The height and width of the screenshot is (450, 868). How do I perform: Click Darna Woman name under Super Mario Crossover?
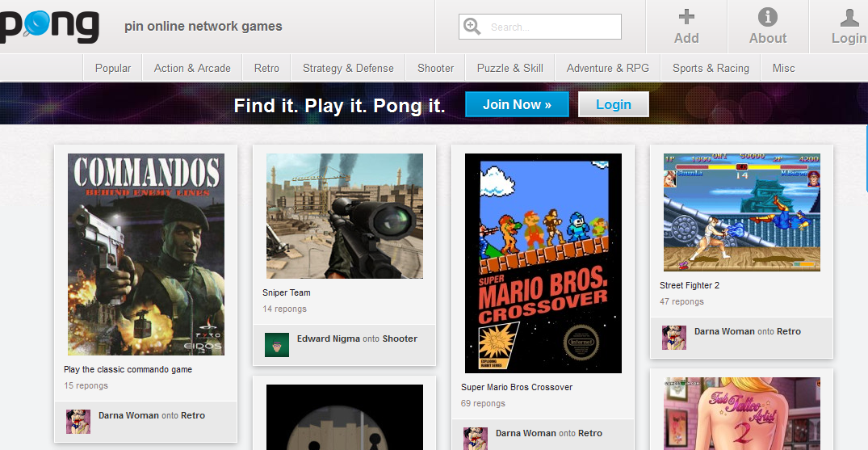pos(526,433)
